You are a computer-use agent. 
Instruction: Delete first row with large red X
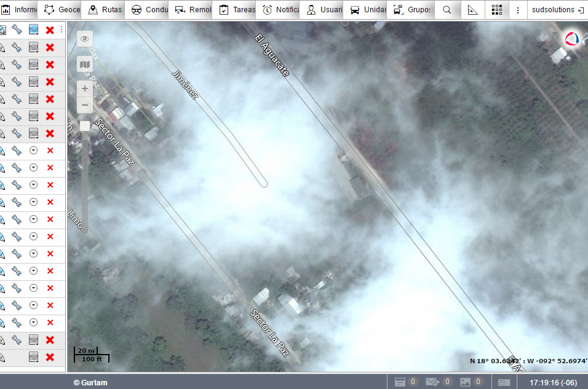(x=50, y=30)
